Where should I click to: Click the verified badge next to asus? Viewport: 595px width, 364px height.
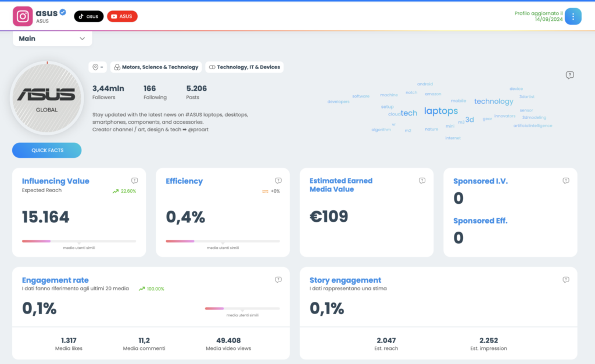click(x=63, y=12)
